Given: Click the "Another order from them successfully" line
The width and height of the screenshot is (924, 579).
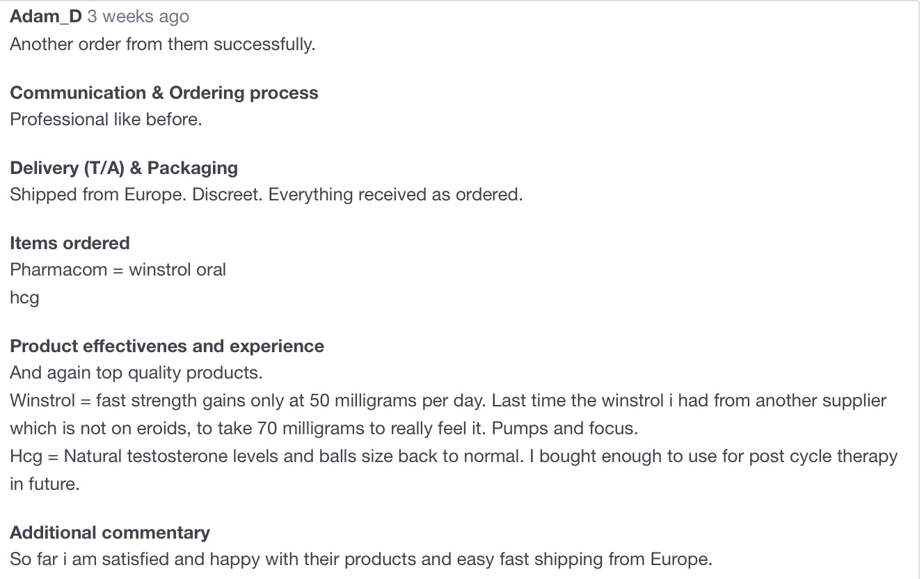Looking at the screenshot, I should coord(162,45).
